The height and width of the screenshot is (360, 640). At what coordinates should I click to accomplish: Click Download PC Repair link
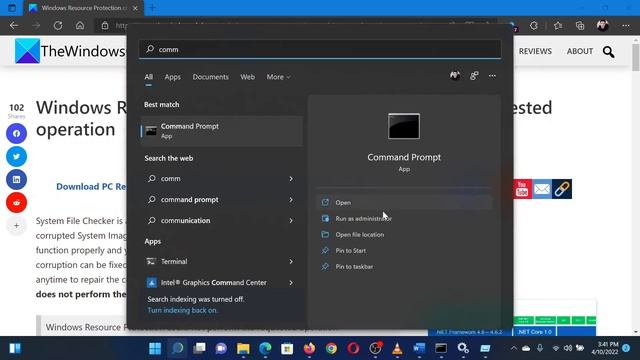[91, 187]
